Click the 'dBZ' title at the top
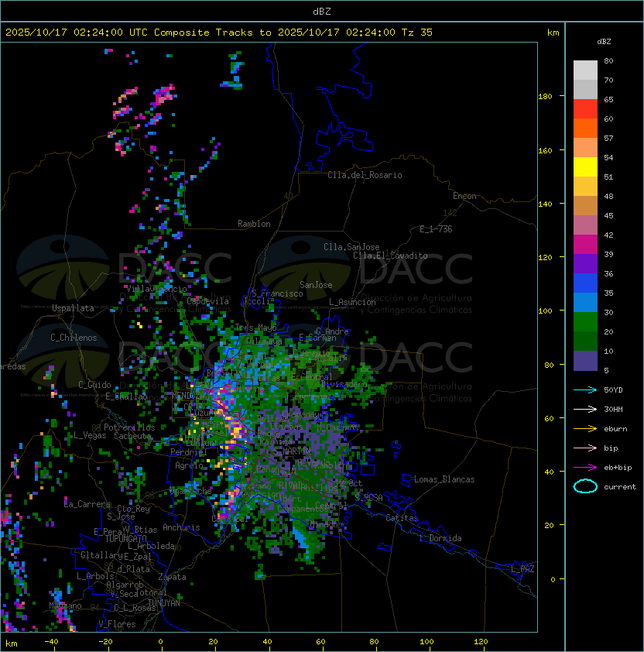Image resolution: width=644 pixels, height=652 pixels. point(322,11)
